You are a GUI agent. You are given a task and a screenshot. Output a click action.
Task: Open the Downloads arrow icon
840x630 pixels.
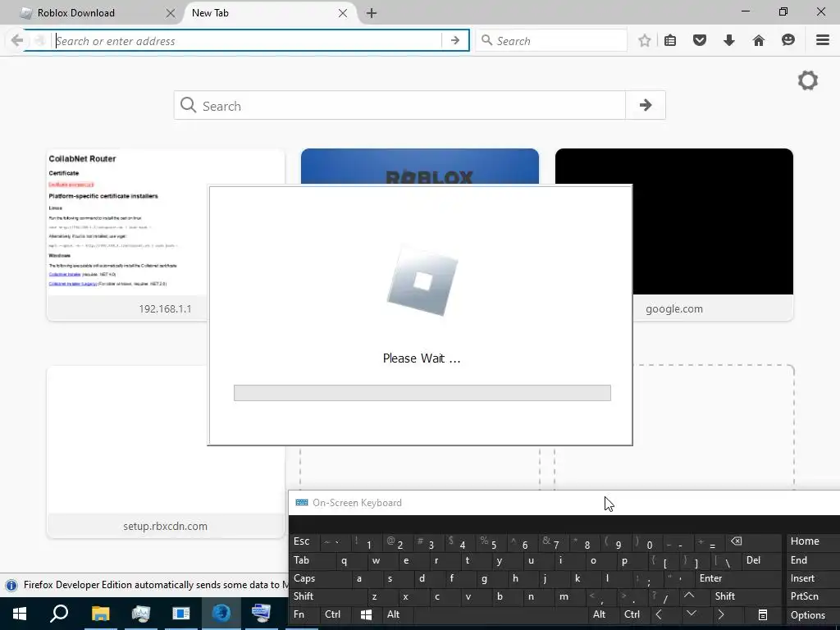click(x=729, y=40)
